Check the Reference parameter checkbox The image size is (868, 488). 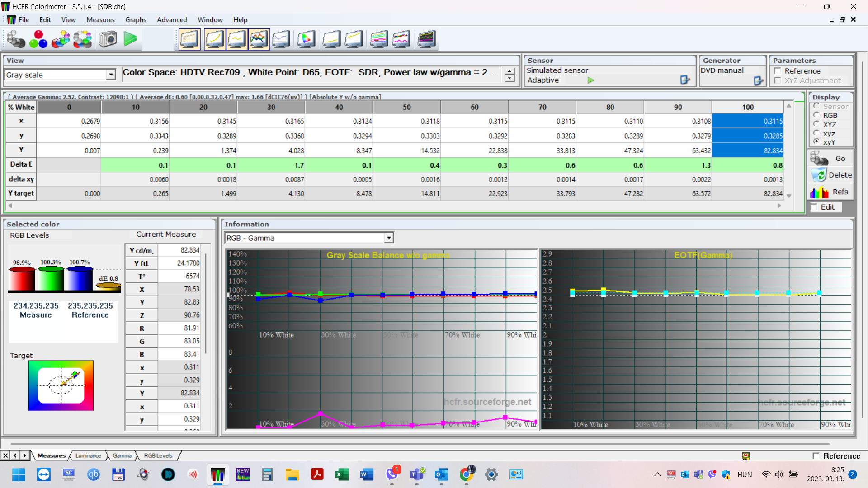tap(778, 71)
